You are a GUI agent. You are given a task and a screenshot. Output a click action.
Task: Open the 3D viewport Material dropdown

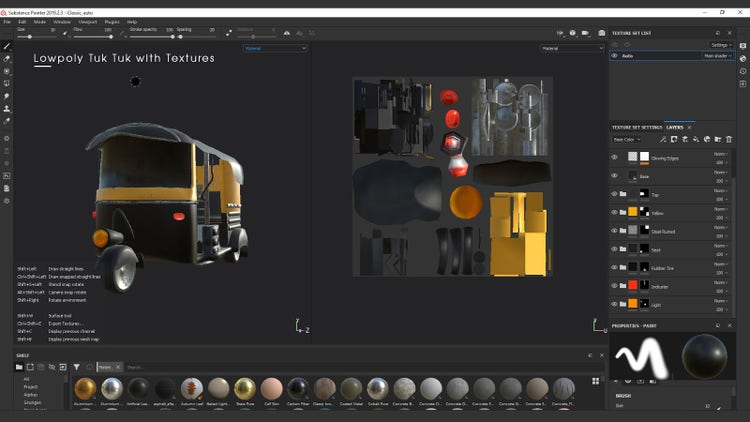tap(277, 48)
